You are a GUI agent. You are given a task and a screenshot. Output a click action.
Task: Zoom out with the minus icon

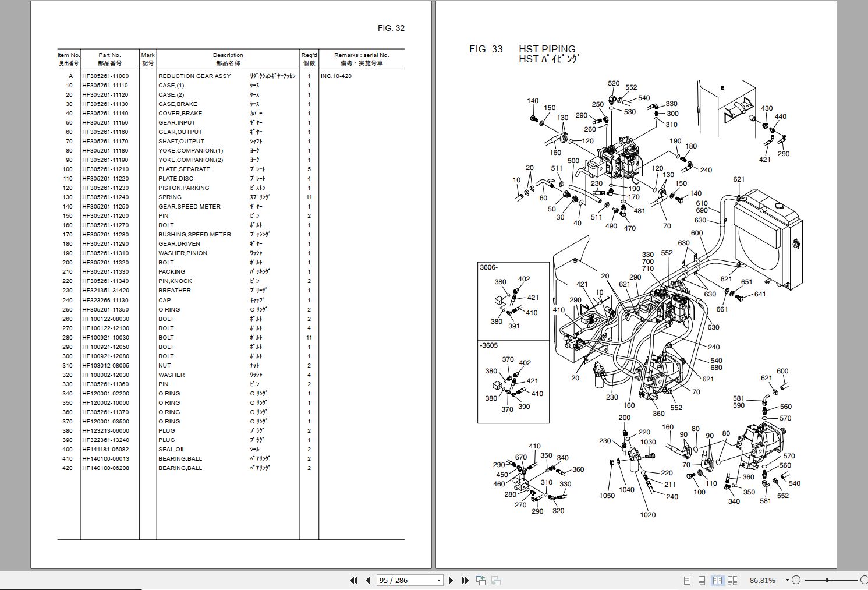point(795,580)
